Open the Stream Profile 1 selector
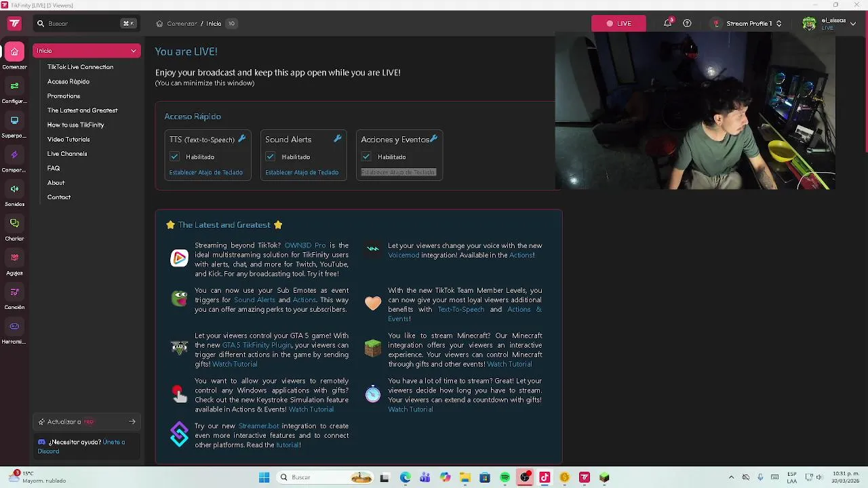Viewport: 868px width, 488px height. (747, 23)
